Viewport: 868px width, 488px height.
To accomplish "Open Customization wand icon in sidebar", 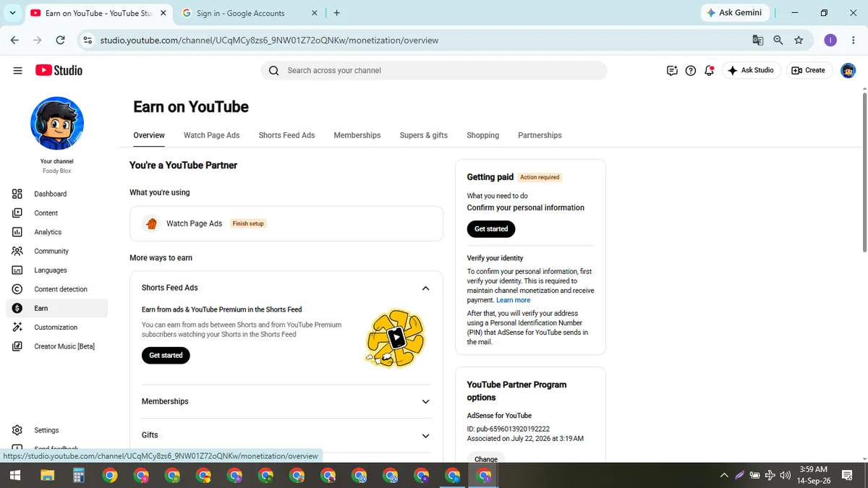I will pos(17,327).
